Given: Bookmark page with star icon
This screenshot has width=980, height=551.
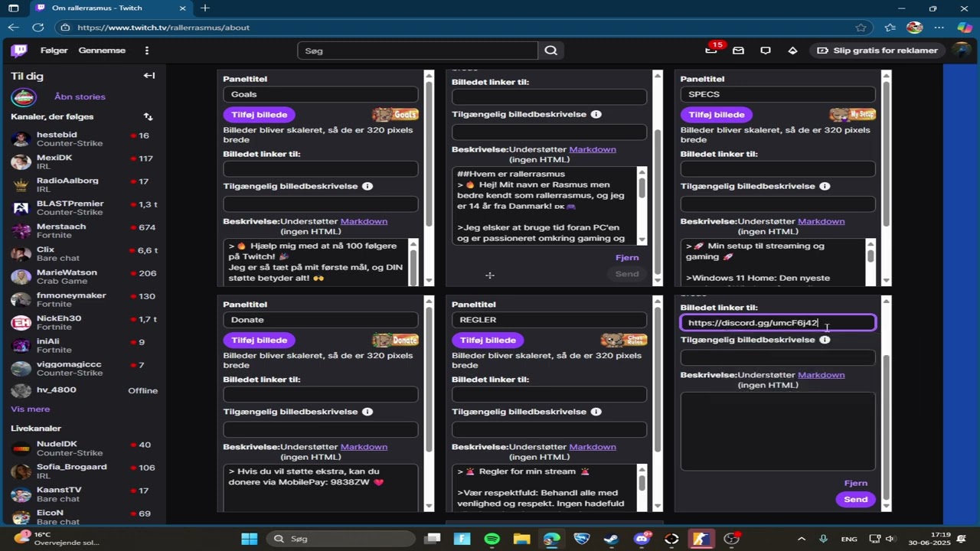Looking at the screenshot, I should (x=861, y=28).
